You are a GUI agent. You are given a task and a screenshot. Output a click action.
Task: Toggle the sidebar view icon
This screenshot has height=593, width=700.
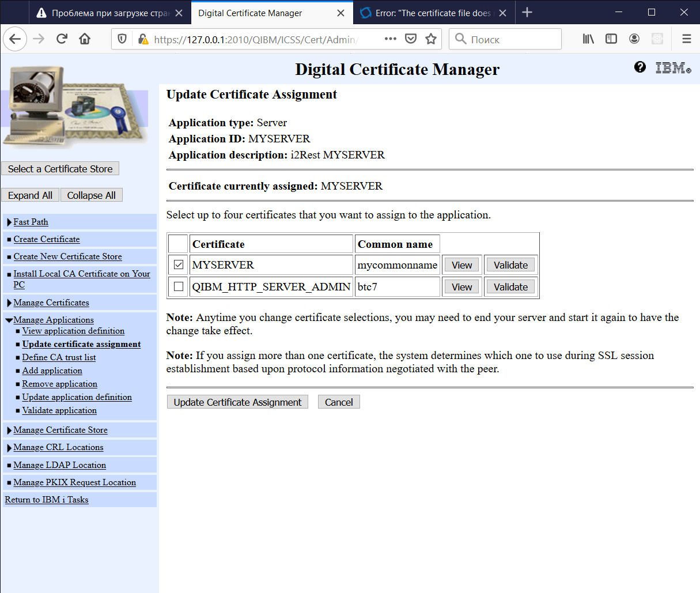(x=611, y=39)
